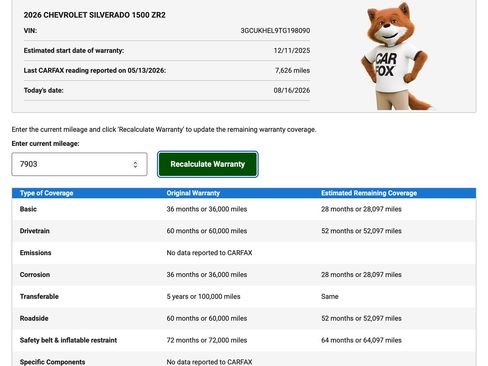
Task: Click Roadside remaining 52 months or 52,097 miles
Action: click(361, 318)
